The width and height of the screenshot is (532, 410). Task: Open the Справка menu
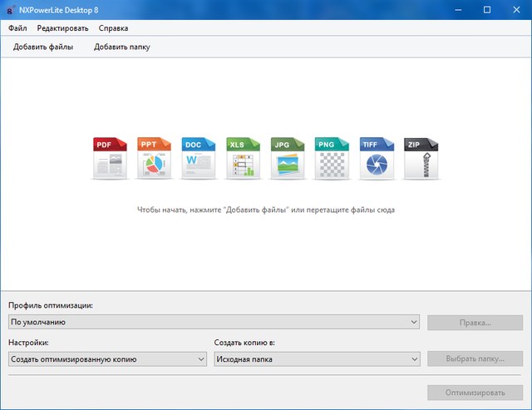click(113, 28)
